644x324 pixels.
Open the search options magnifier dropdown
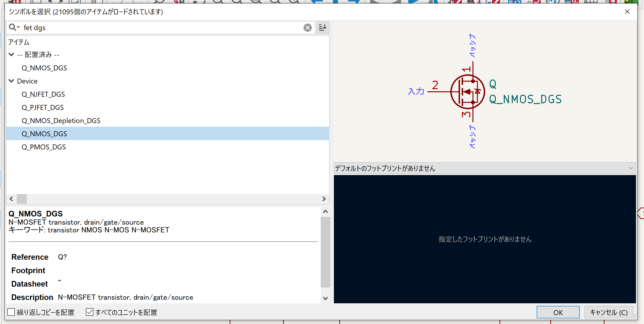click(x=14, y=27)
